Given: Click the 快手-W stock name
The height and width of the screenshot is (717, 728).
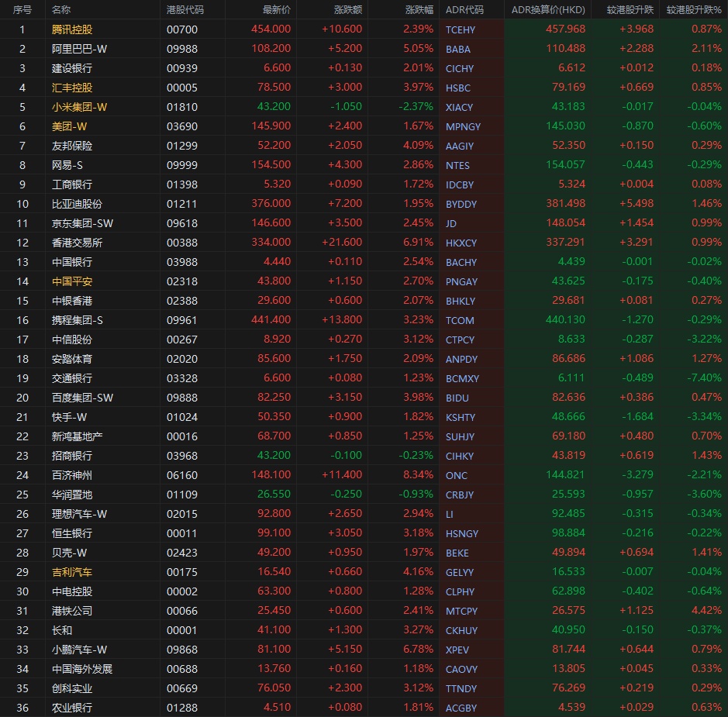Looking at the screenshot, I should point(69,417).
